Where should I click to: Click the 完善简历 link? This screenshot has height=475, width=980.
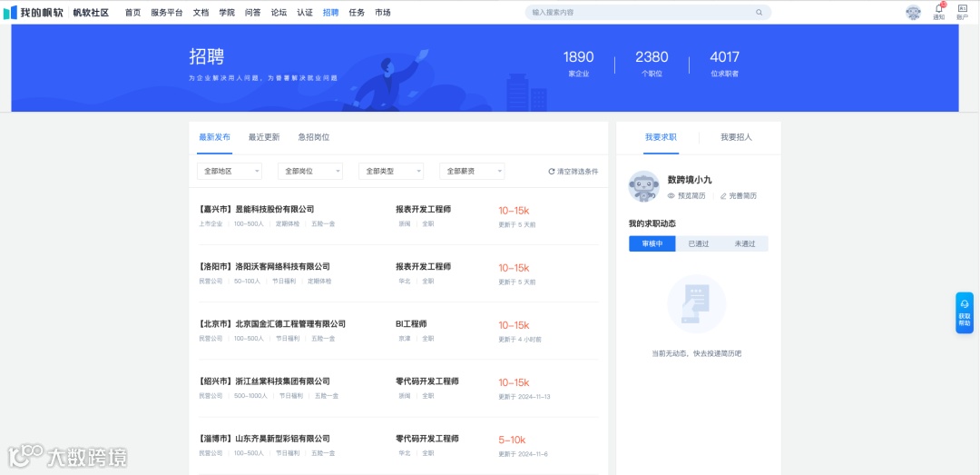(743, 196)
